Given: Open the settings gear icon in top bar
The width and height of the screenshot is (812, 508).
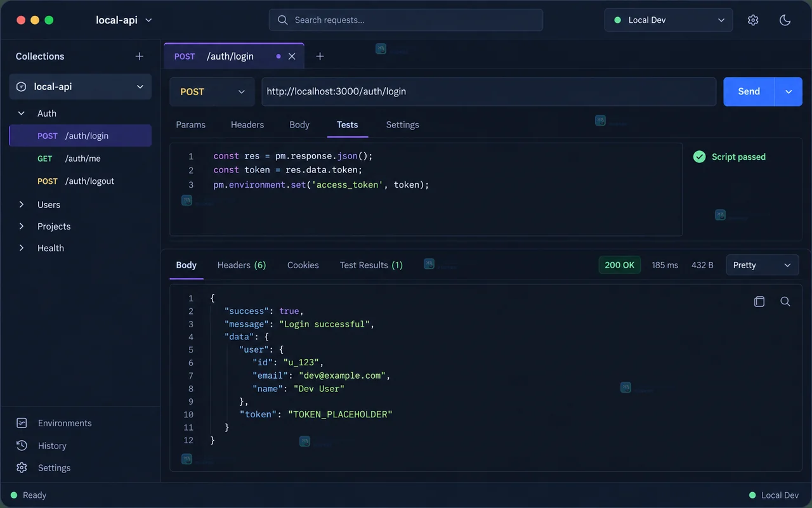Looking at the screenshot, I should tap(753, 20).
